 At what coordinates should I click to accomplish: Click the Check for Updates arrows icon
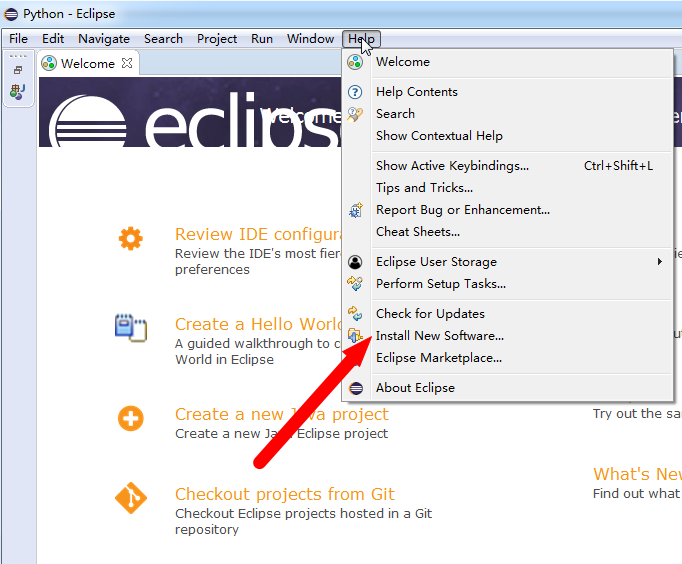[355, 314]
